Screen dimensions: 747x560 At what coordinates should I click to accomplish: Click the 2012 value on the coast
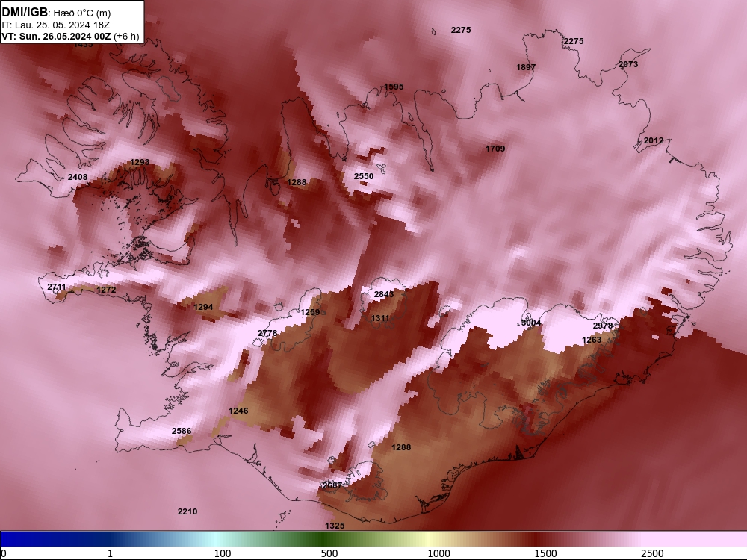pyautogui.click(x=653, y=140)
